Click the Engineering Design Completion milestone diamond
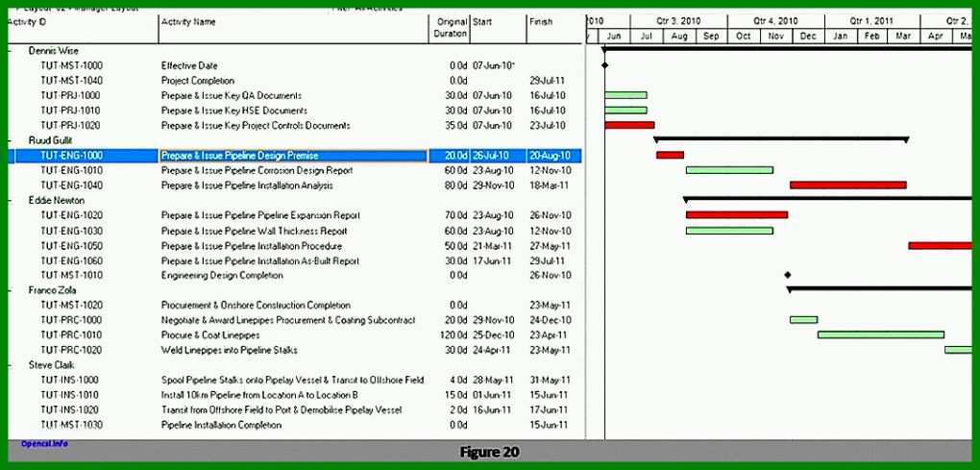The width and height of the screenshot is (980, 470). click(x=788, y=275)
